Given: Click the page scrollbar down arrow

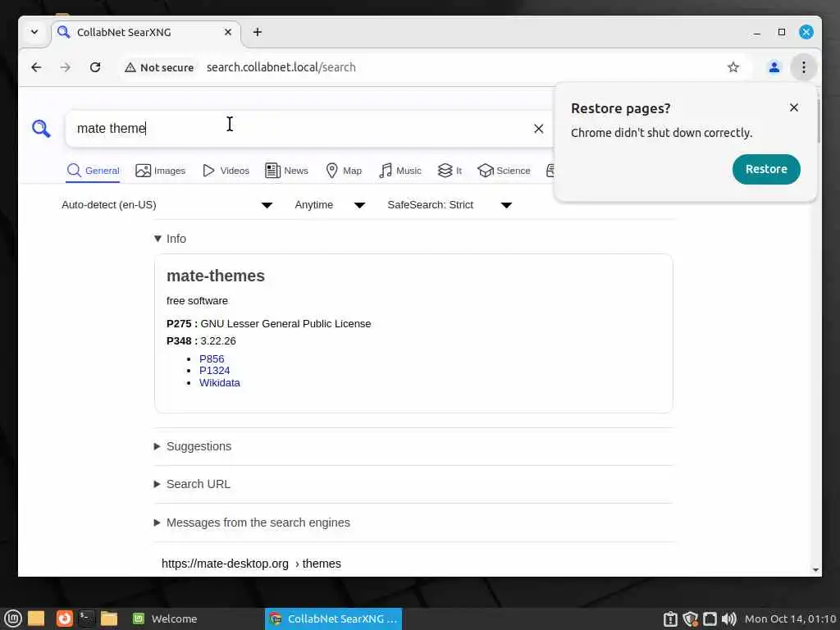Looking at the screenshot, I should 816,570.
